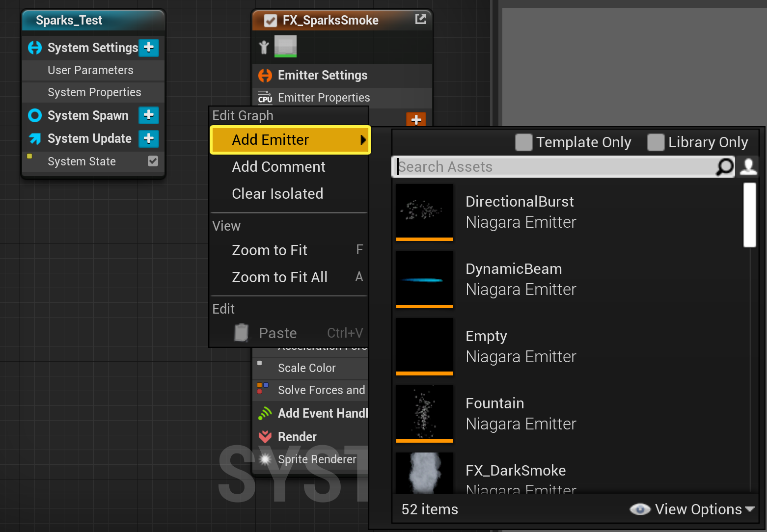Viewport: 767px width, 532px height.
Task: Open User Parameters in Sparks_Test
Action: (x=93, y=70)
